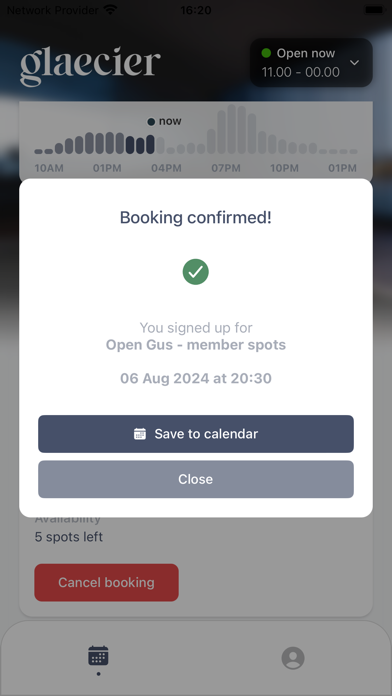Open the calendar tab in bottom navigation
Viewport: 392px width, 696px height.
click(98, 656)
